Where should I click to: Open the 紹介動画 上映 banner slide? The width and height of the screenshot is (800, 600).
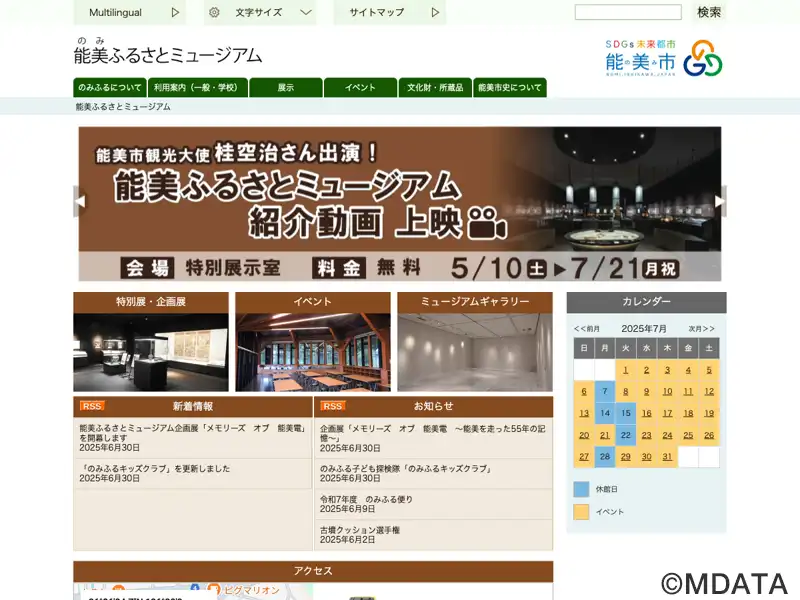pos(400,204)
